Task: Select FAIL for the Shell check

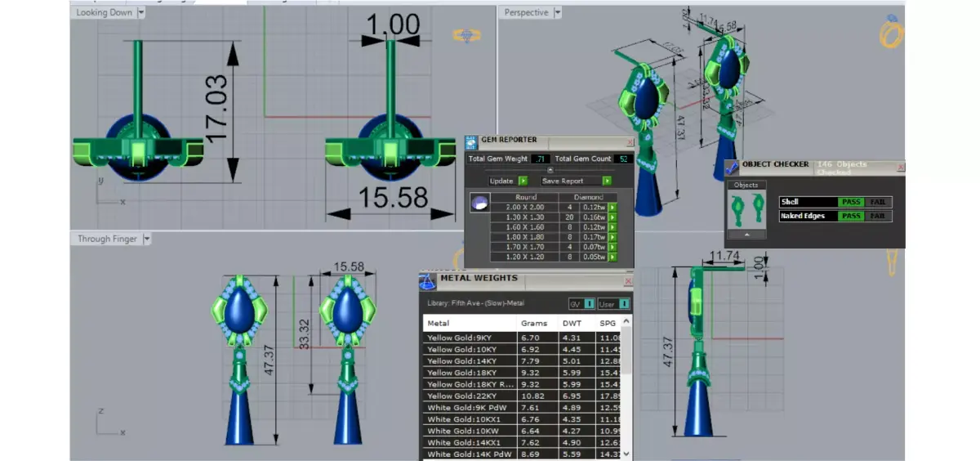Action: [x=879, y=202]
